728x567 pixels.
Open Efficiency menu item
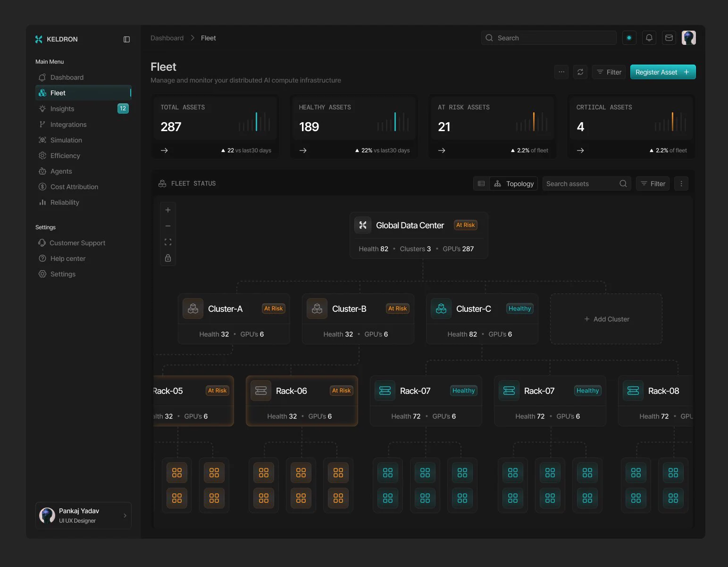pyautogui.click(x=83, y=156)
